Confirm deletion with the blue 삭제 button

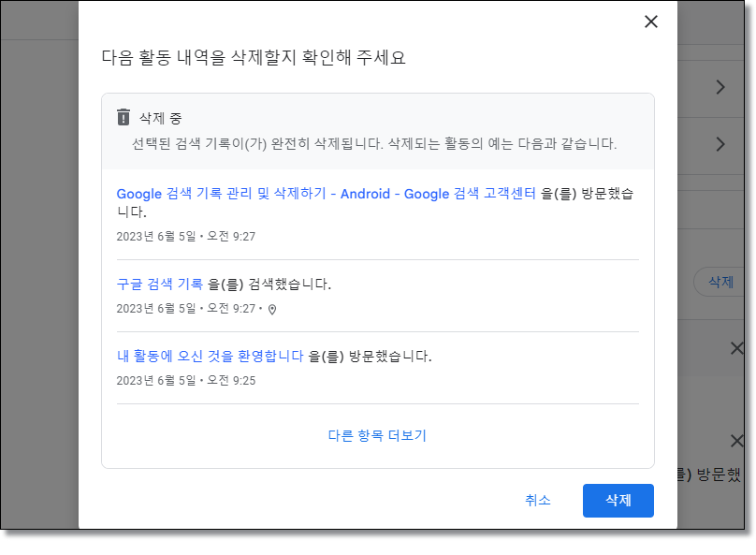point(618,501)
